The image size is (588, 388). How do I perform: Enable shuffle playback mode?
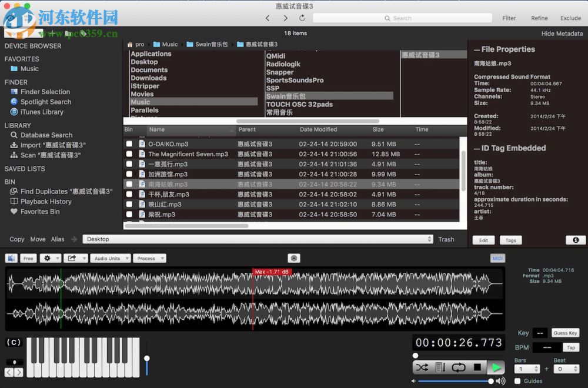pos(422,367)
